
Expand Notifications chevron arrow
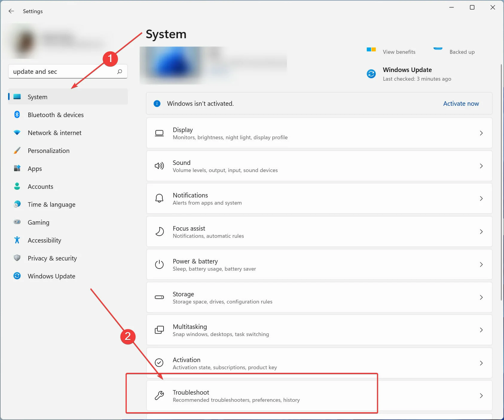(x=481, y=198)
